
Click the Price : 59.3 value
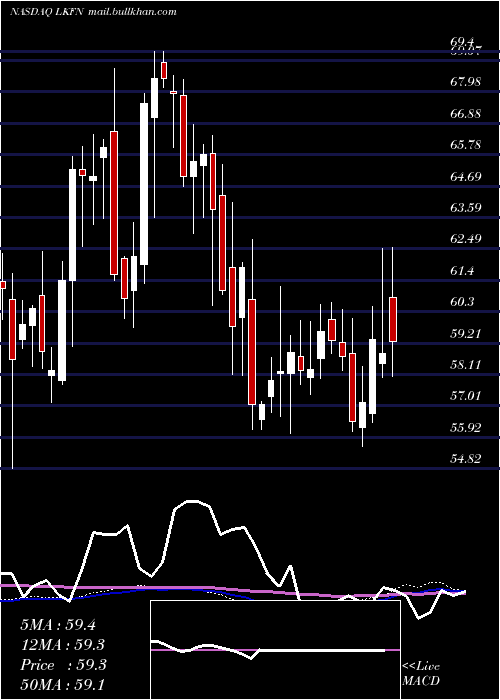63,665
